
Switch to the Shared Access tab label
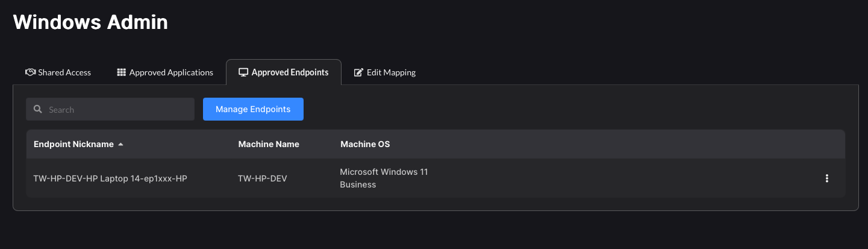pyautogui.click(x=64, y=72)
